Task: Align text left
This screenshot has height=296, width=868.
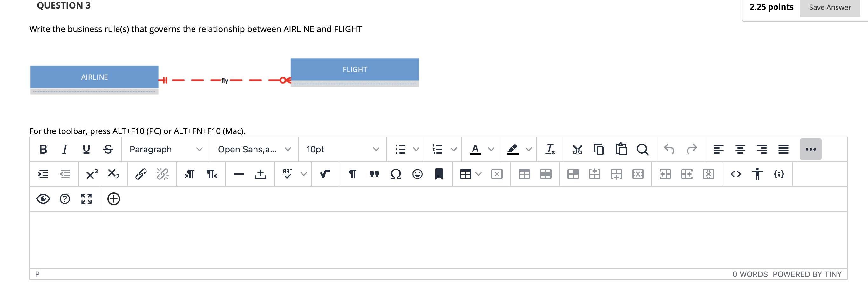Action: [718, 149]
